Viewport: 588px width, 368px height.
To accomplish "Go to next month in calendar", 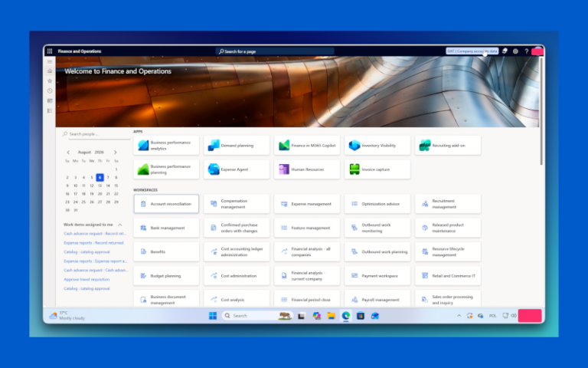I will (x=115, y=152).
